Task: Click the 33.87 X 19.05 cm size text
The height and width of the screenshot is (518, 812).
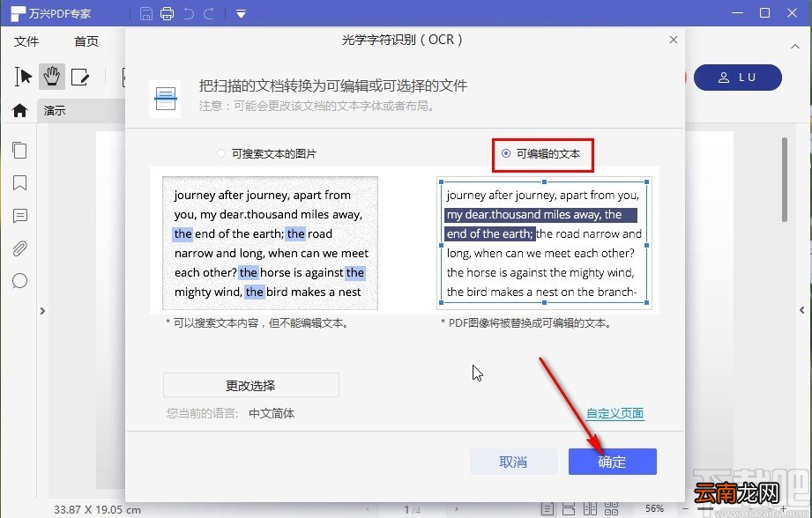Action: click(97, 510)
